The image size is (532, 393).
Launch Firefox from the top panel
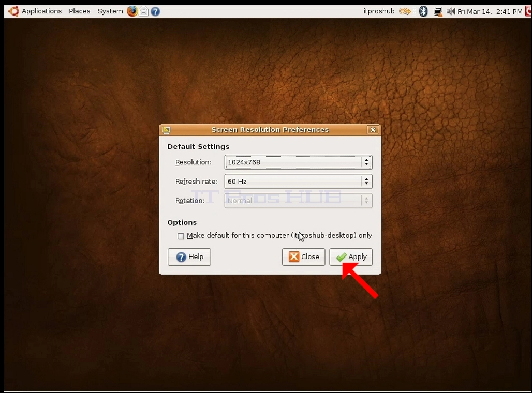(x=132, y=11)
